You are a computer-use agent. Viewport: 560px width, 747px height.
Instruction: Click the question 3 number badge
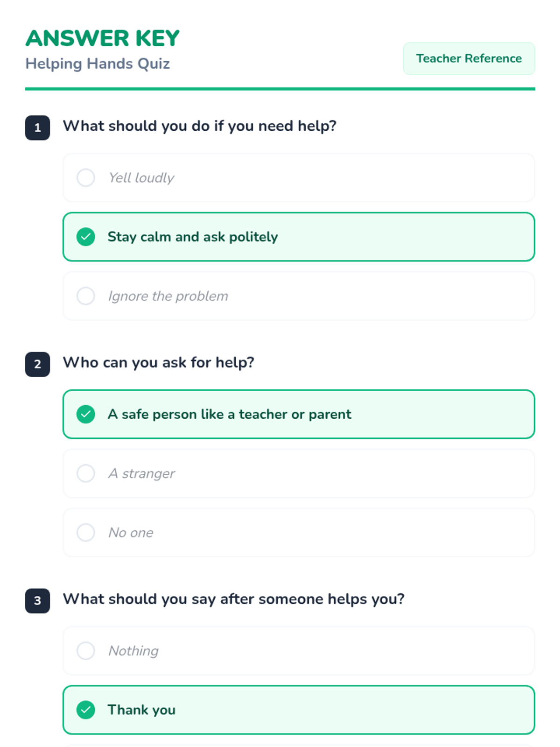[x=37, y=600]
